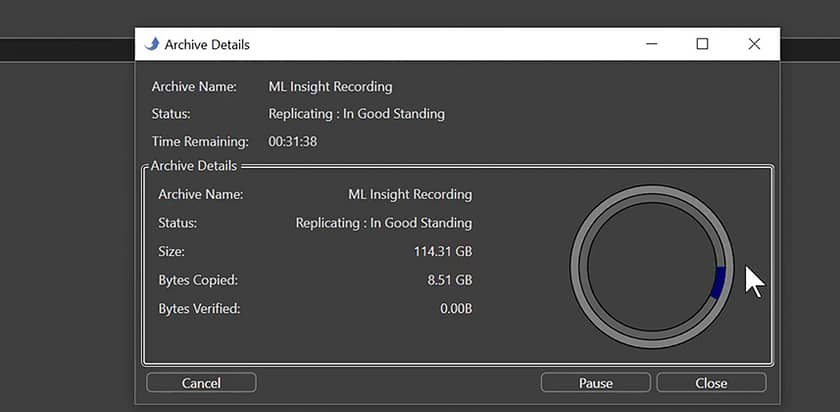Click the 'Time Remaining:' label
Viewport: 840px width, 412px height.
pos(200,142)
